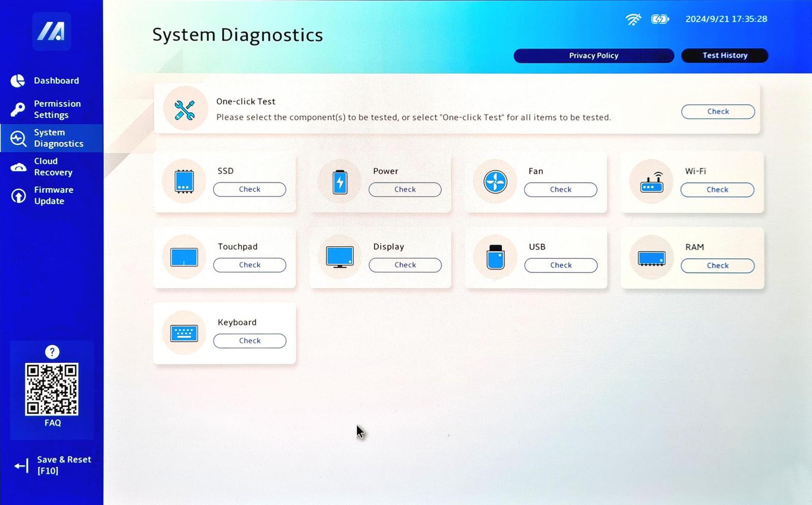The height and width of the screenshot is (505, 812).
Task: Open Permission Settings in the sidebar
Action: pos(52,109)
